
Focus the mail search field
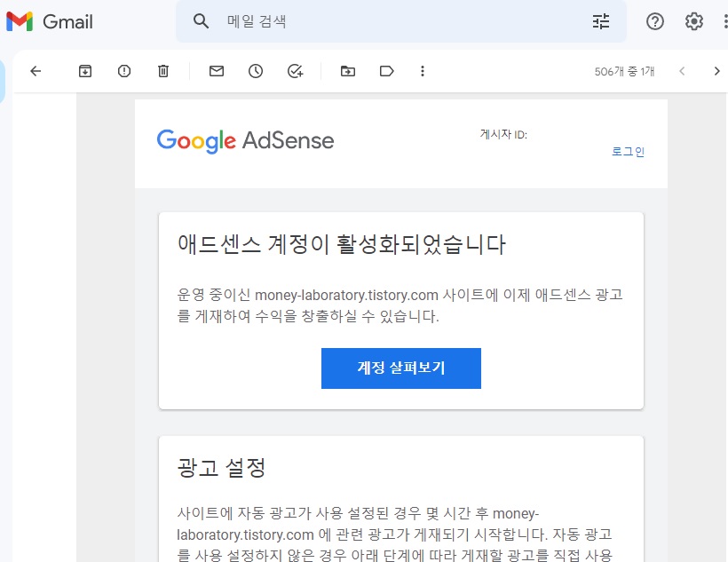coord(401,21)
